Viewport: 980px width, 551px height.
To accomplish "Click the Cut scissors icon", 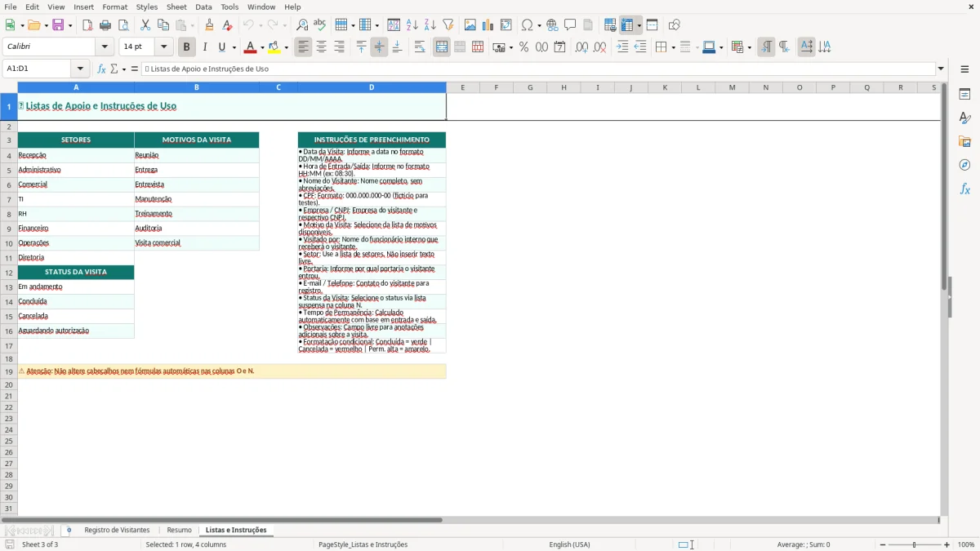I will click(x=145, y=25).
